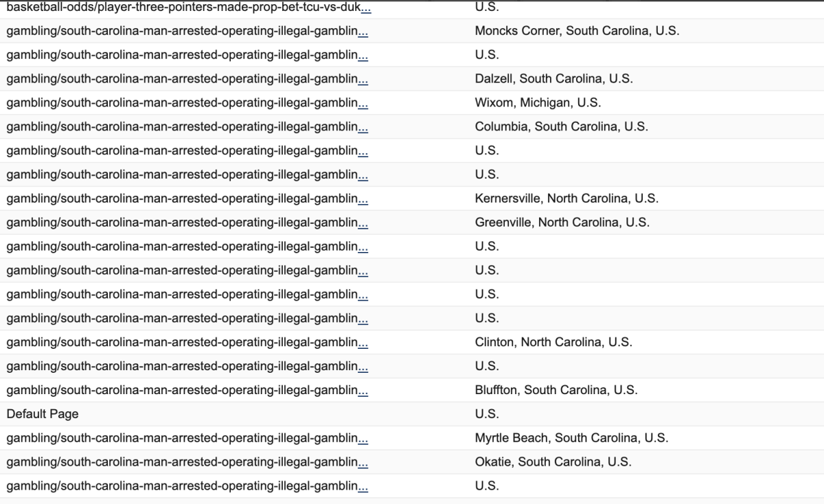Screen dimensions: 824x504
Task: Select the U.S. cell beside Default Page
Action: click(487, 414)
